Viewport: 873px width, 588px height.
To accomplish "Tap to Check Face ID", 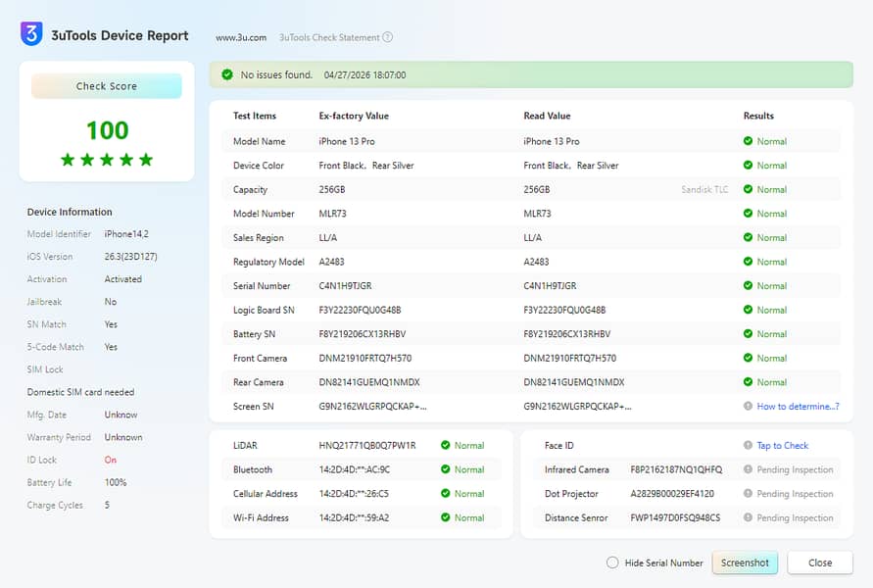I will pyautogui.click(x=782, y=445).
